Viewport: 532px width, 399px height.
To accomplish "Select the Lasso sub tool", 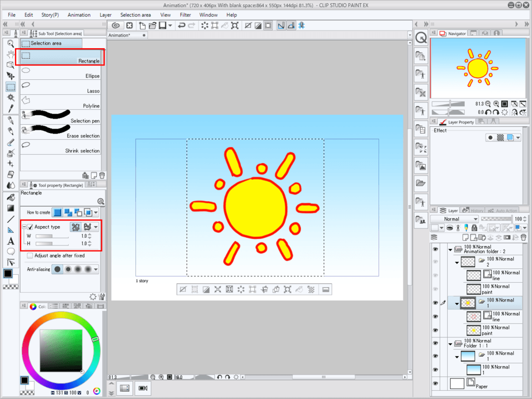I will (61, 87).
